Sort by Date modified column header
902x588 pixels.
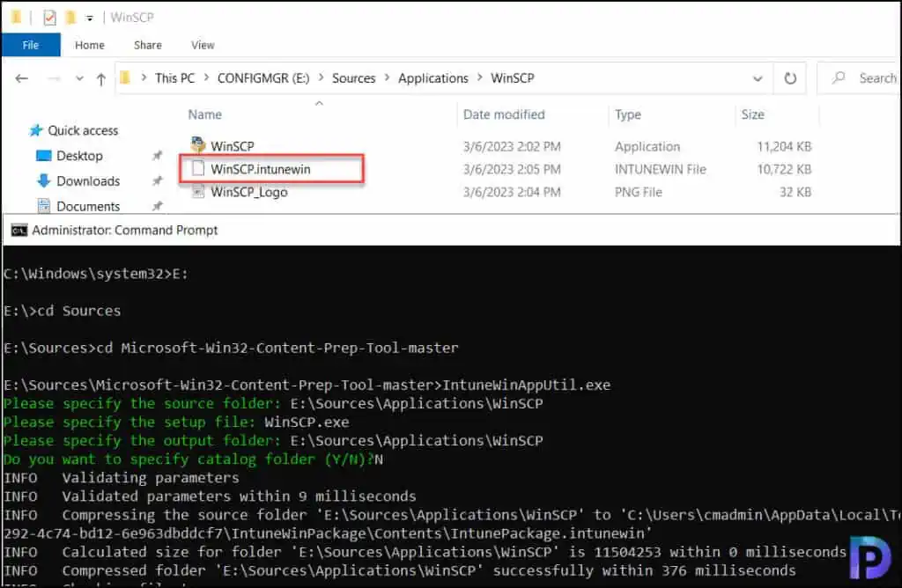click(504, 114)
